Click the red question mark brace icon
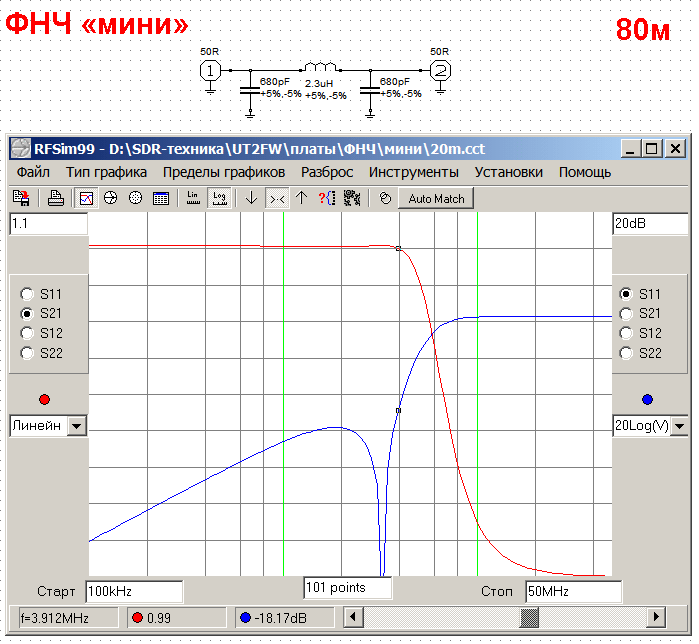The width and height of the screenshot is (699, 644). click(x=327, y=198)
